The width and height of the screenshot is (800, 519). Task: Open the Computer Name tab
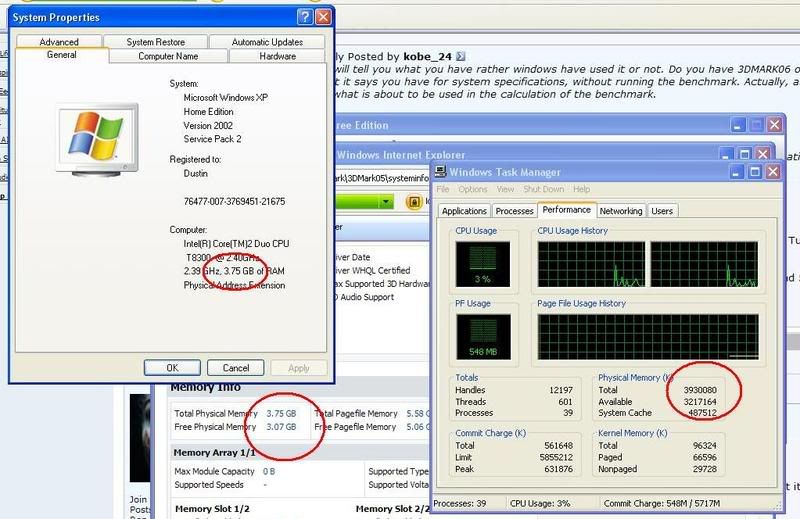click(x=168, y=56)
